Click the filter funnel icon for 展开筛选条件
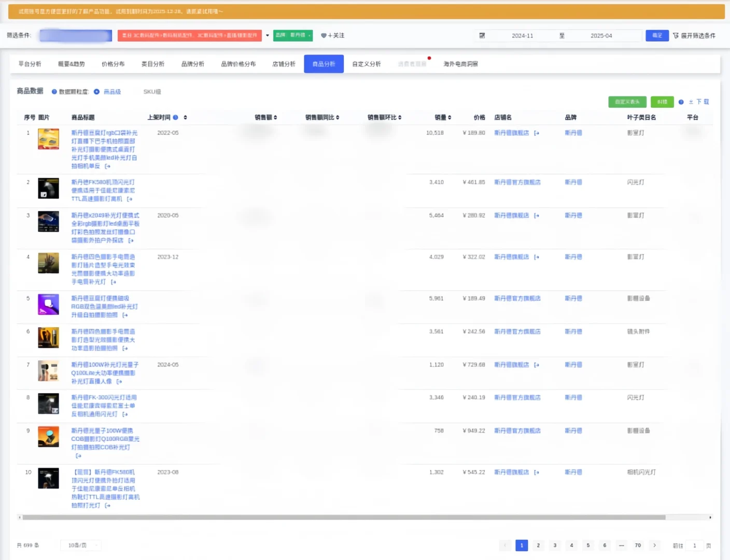730x560 pixels. pos(676,36)
